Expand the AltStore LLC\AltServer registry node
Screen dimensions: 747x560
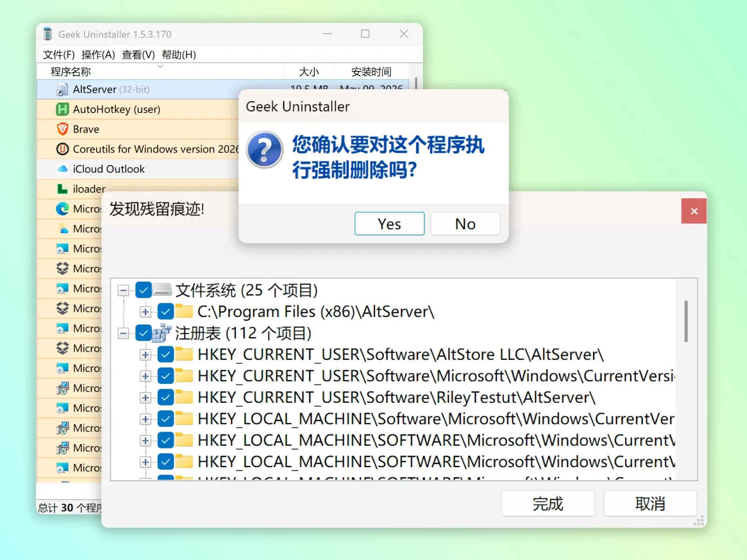click(146, 355)
